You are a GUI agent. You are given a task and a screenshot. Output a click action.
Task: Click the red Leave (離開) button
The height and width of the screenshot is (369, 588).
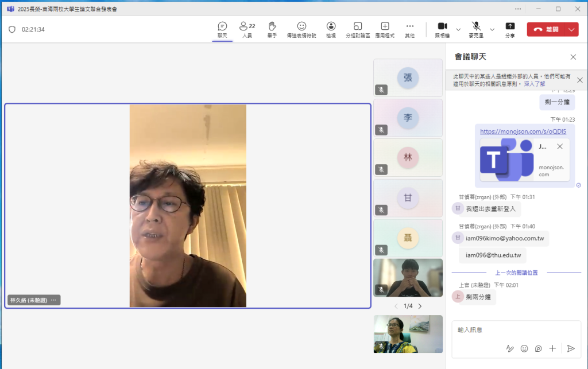tap(546, 29)
